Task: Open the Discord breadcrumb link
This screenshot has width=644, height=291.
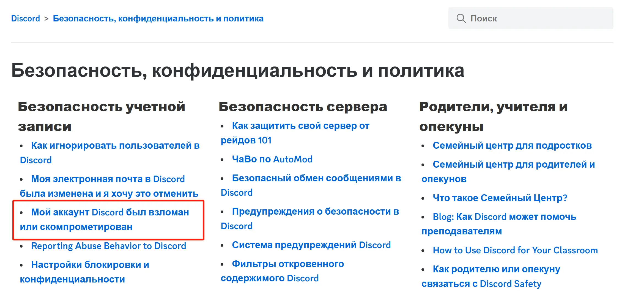Action: (26, 18)
